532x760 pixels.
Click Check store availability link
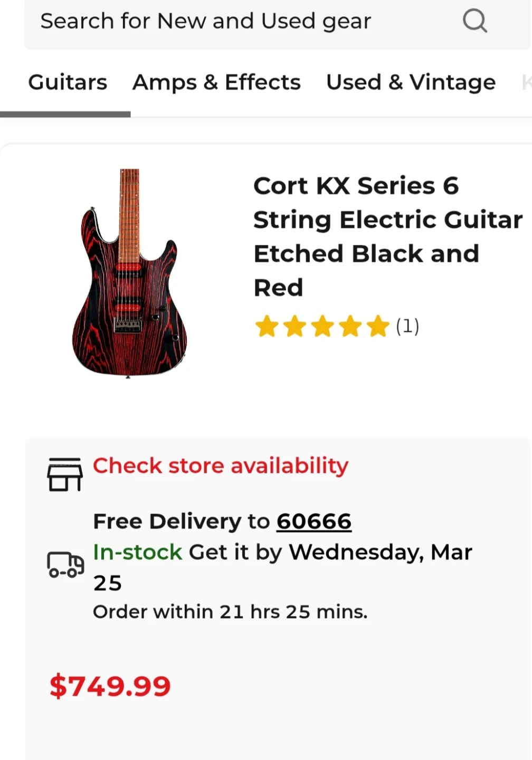tap(221, 465)
